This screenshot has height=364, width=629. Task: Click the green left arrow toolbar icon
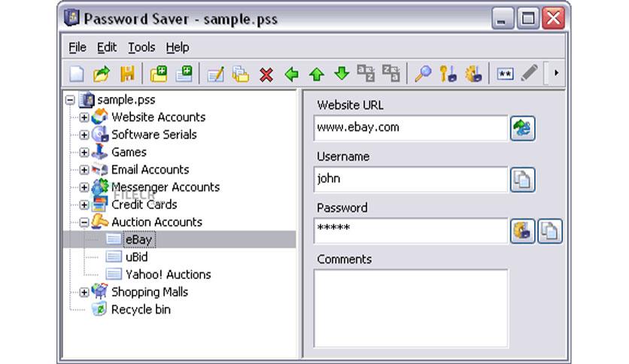tap(292, 74)
